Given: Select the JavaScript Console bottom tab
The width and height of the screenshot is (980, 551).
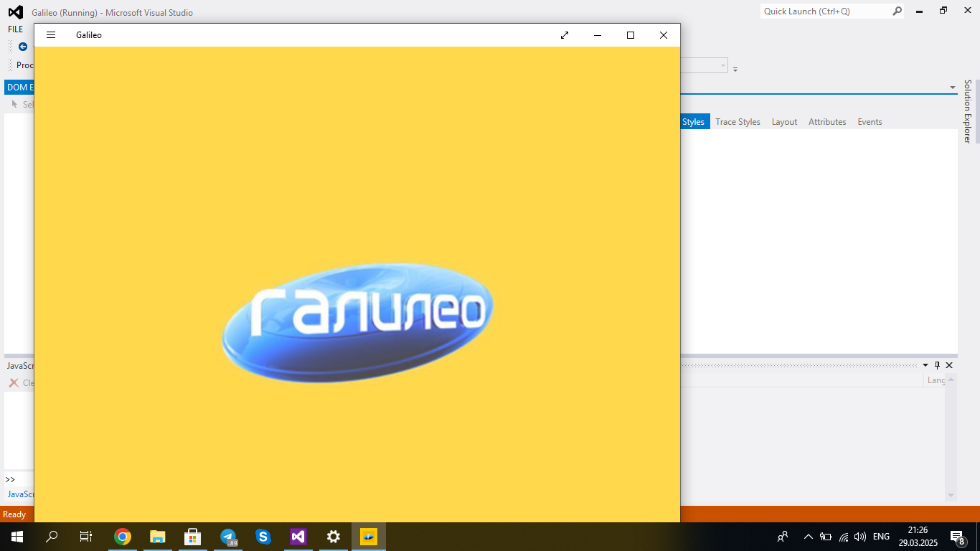Looking at the screenshot, I should (20, 494).
